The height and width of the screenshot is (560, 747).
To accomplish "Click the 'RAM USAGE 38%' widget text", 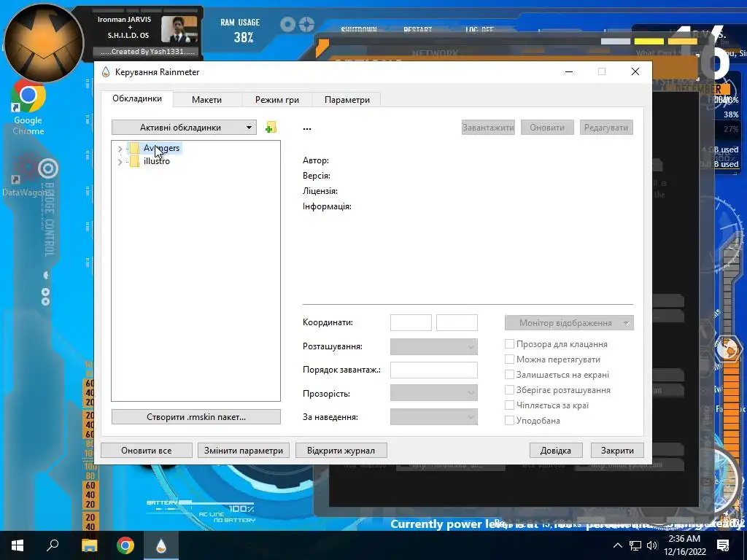I will (240, 30).
